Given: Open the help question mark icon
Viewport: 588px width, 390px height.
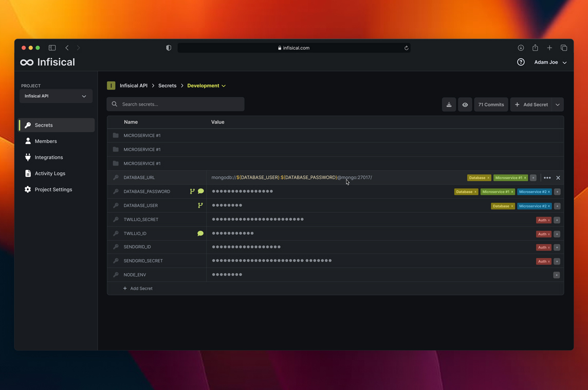Looking at the screenshot, I should (x=521, y=62).
